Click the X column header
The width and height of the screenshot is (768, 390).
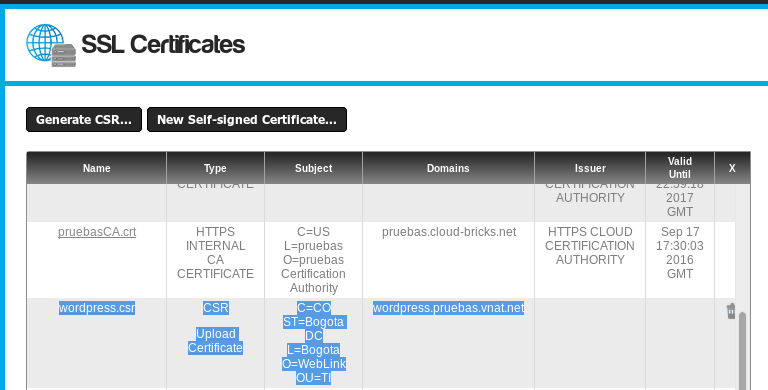coord(732,168)
